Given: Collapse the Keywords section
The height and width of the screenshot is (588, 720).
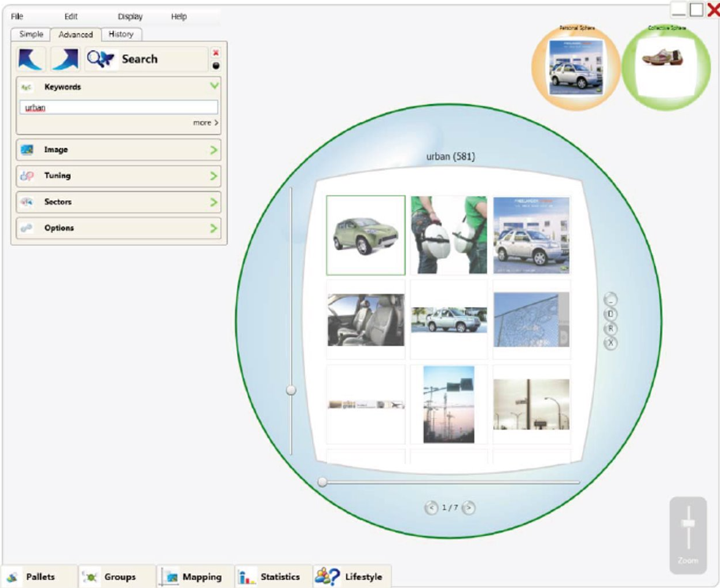Looking at the screenshot, I should click(x=214, y=86).
